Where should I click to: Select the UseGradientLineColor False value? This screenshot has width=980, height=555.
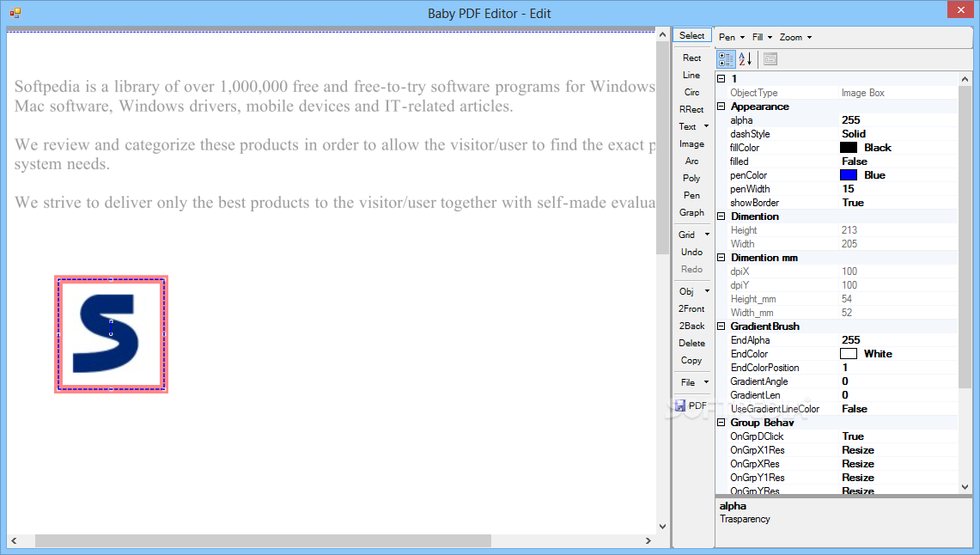[x=855, y=409]
